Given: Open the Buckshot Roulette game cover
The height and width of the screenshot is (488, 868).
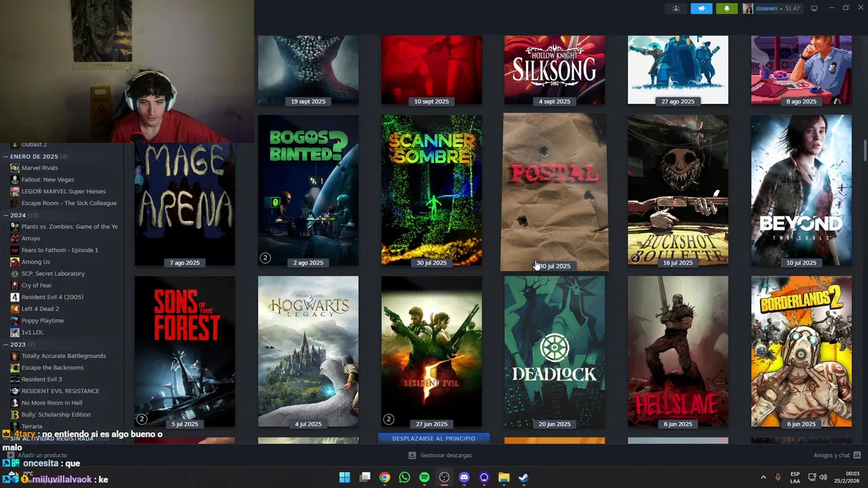Looking at the screenshot, I should coord(678,190).
